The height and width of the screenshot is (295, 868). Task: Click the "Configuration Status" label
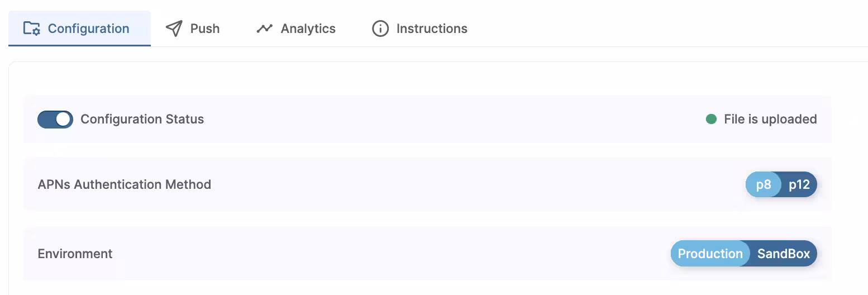[142, 119]
